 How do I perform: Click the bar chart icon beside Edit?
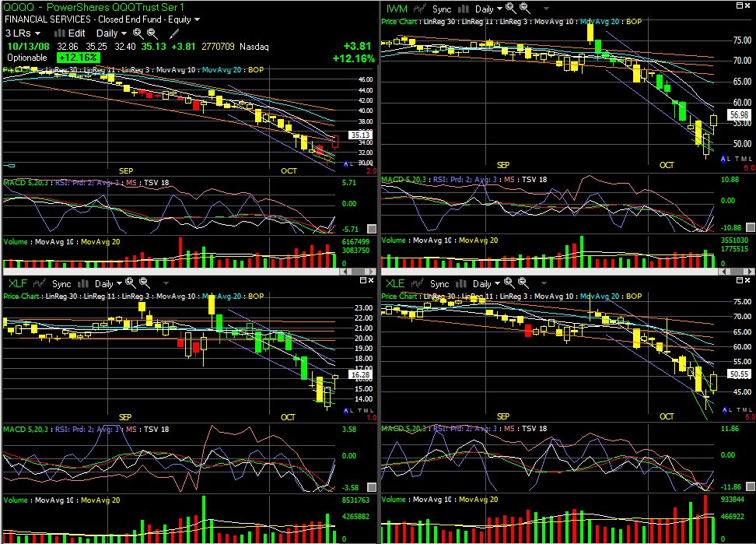pyautogui.click(x=59, y=33)
